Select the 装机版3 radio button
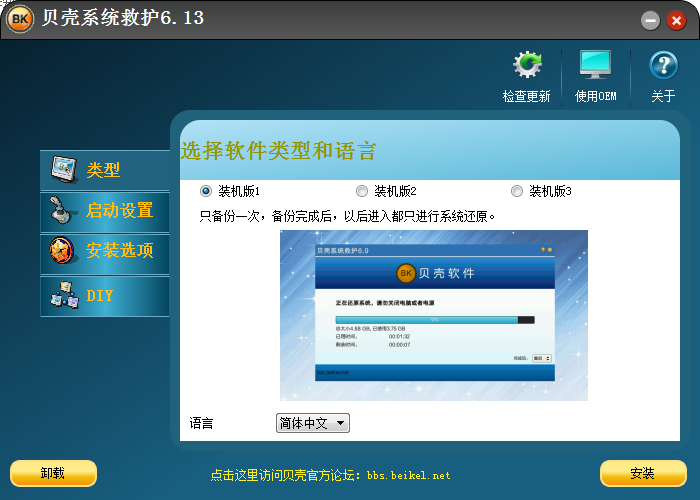The image size is (700, 500). [517, 191]
